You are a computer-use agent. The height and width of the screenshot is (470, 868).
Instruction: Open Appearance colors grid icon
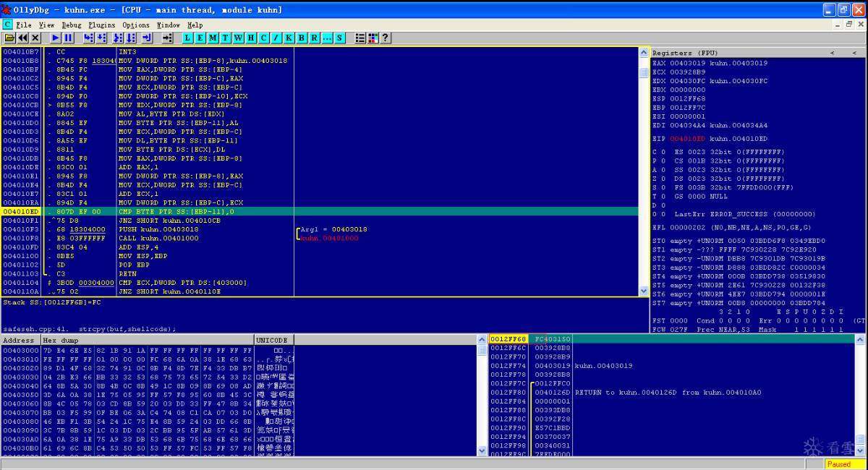click(x=373, y=38)
